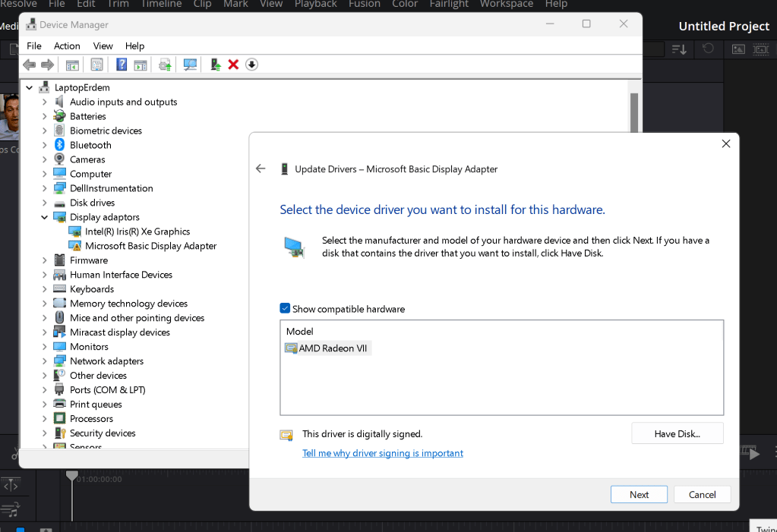
Task: Select Ports (COM & LPT) tree item
Action: [x=108, y=390]
